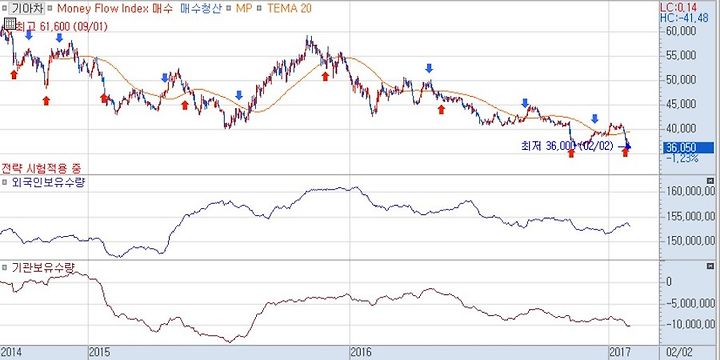Click the -10,000,00 axis value
The image size is (720, 360).
(690, 325)
